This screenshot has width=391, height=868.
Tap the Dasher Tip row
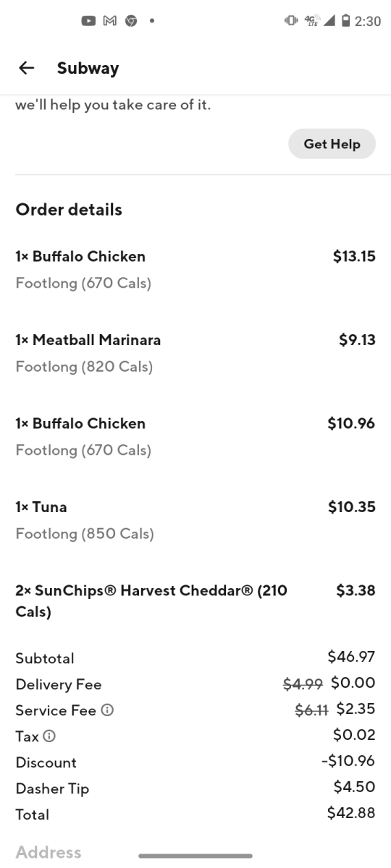195,788
